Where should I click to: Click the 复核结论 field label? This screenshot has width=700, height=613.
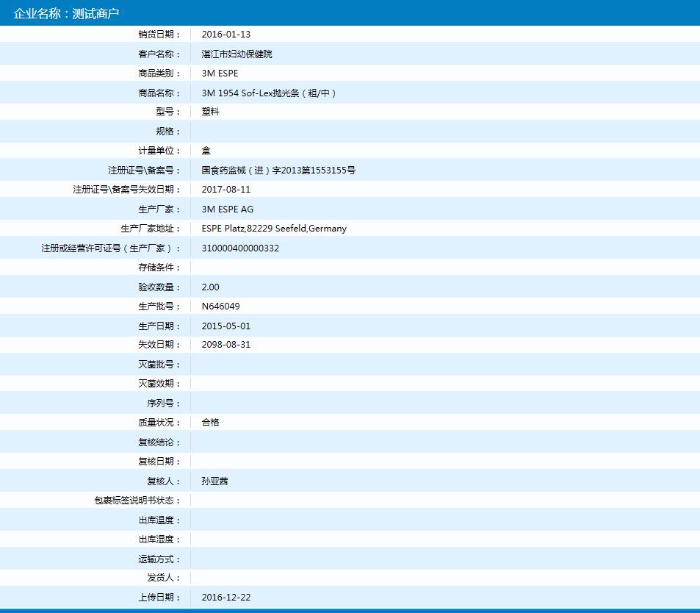pyautogui.click(x=159, y=442)
